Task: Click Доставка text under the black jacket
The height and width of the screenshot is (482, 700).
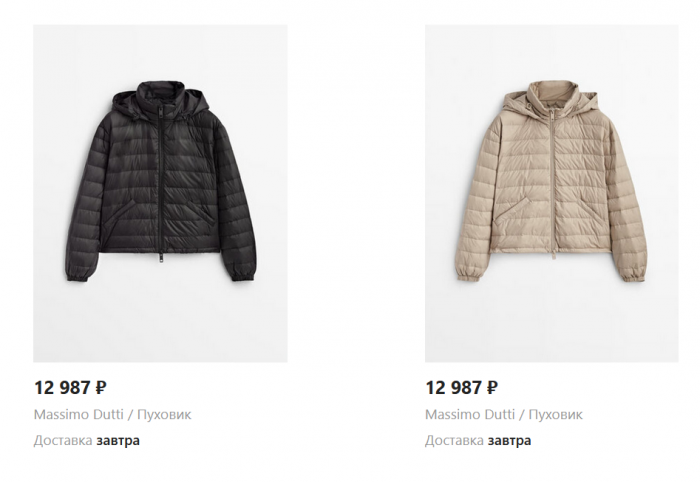Action: (63, 441)
